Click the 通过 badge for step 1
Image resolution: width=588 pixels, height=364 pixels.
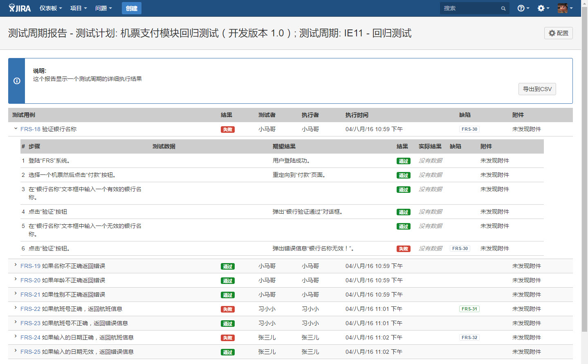404,161
